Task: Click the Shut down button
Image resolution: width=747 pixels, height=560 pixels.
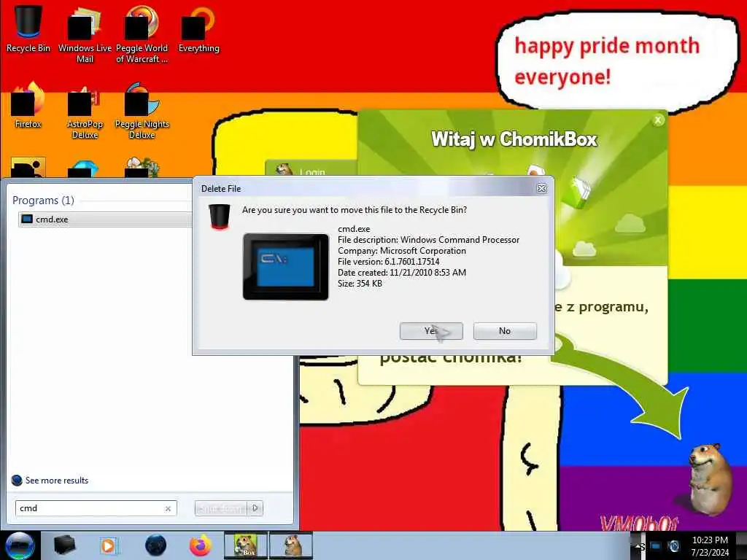Action: pos(222,508)
